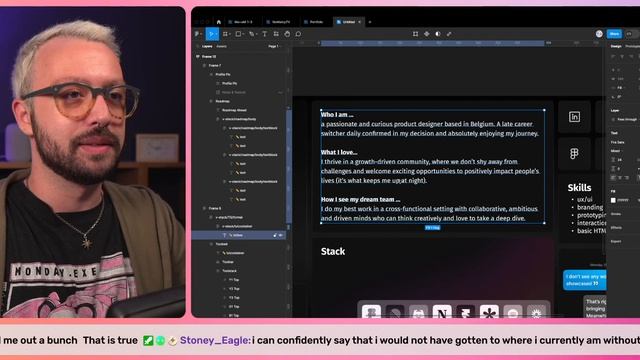Click the Framer icon in the Stack dock
The image size is (640, 360).
[466, 312]
